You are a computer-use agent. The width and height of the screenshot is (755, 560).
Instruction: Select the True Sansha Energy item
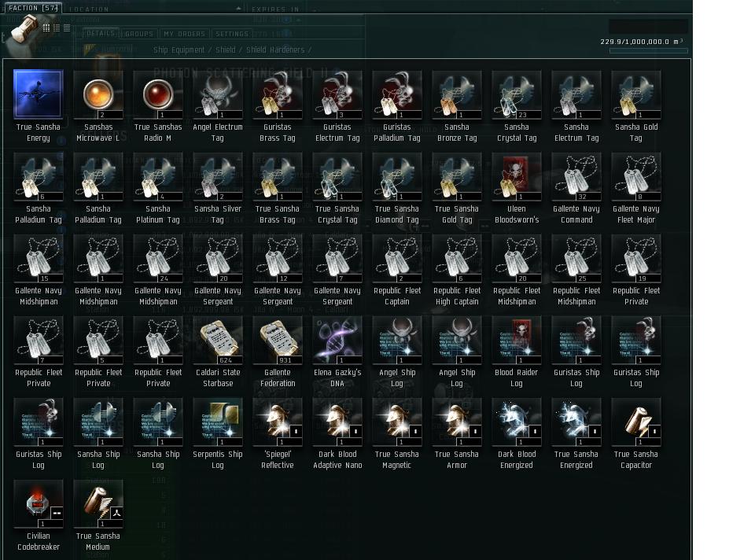(x=38, y=94)
